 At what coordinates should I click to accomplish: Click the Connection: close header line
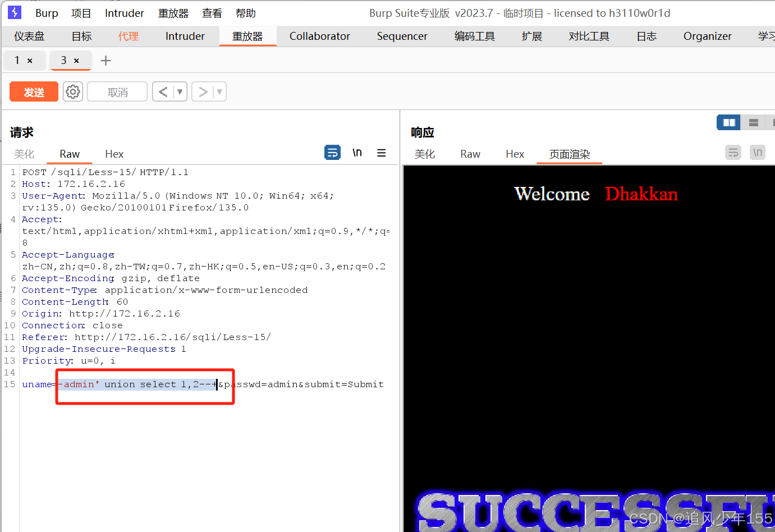pos(72,325)
